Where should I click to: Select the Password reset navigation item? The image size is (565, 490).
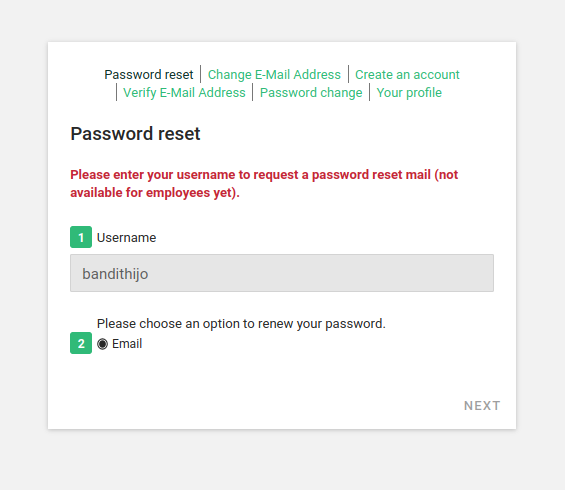[149, 75]
